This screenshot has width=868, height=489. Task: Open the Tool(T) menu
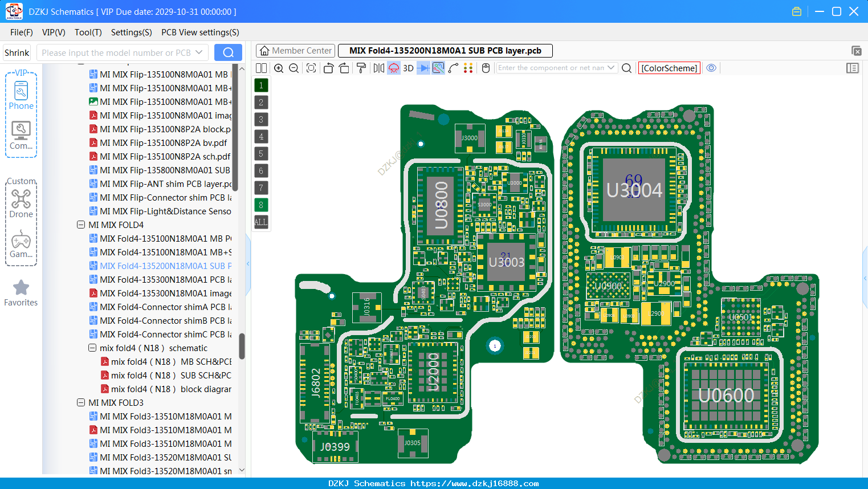click(88, 32)
